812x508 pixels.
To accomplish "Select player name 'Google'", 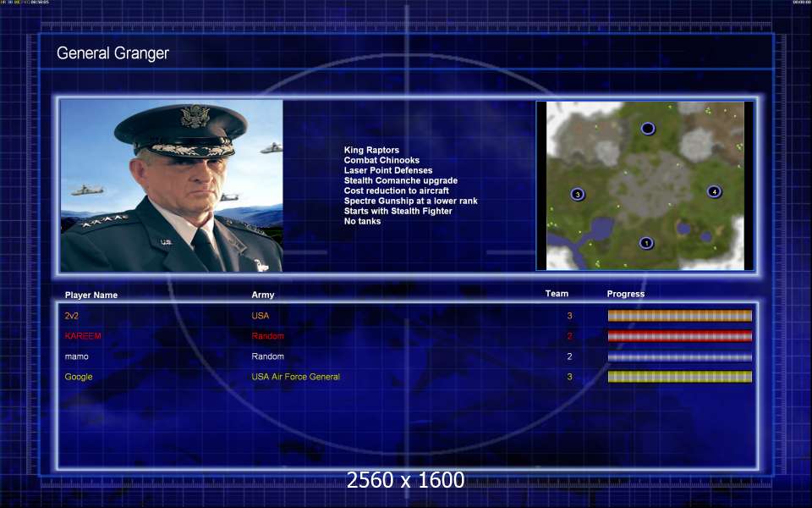I will (79, 377).
